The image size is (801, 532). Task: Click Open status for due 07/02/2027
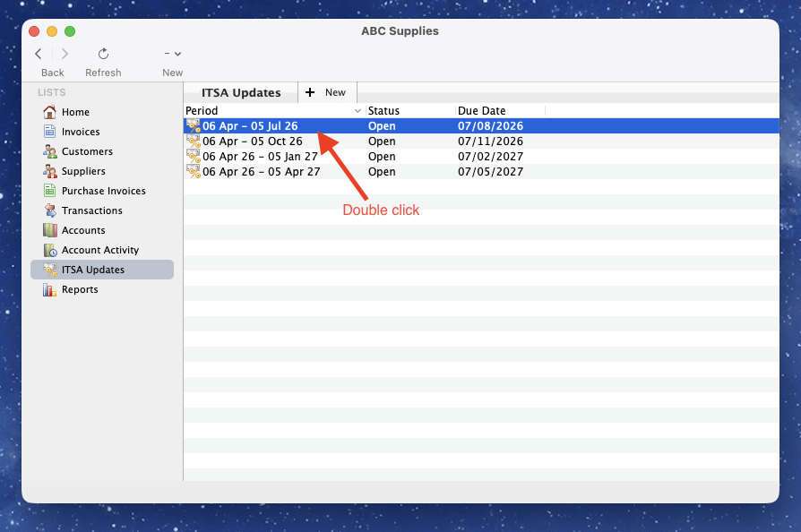point(382,157)
